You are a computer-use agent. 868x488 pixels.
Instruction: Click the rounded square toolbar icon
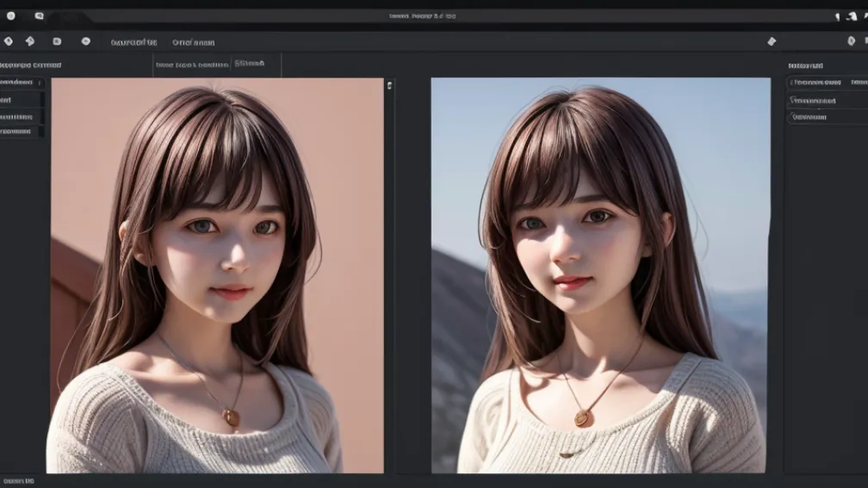pos(57,41)
